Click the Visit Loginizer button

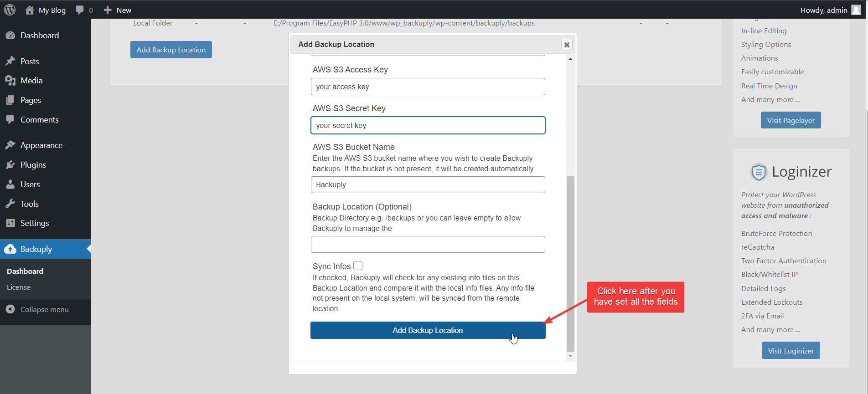click(790, 351)
